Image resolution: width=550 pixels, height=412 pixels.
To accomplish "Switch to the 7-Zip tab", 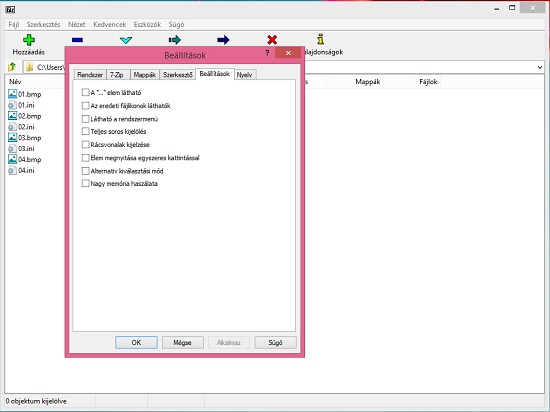I will pos(118,75).
